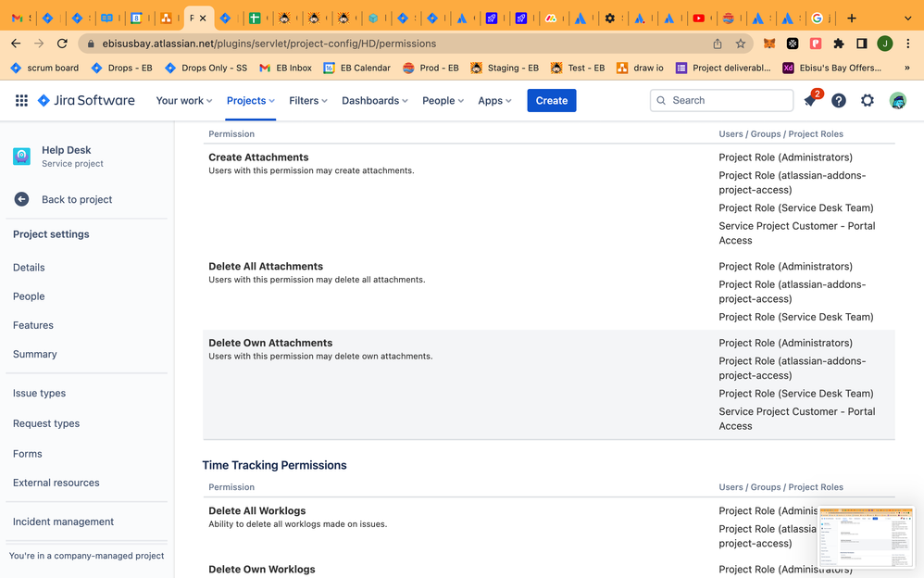This screenshot has width=924, height=578.
Task: Click the browser address bar URL
Action: coord(269,44)
